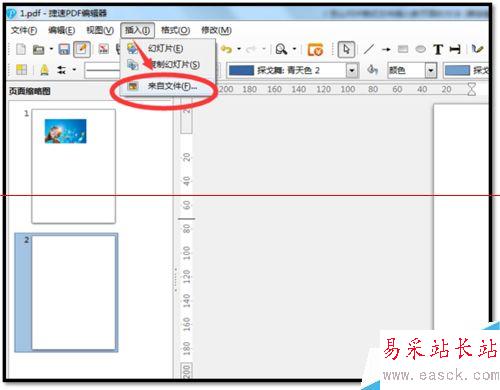
Task: Expand the open file dropdown arrow
Action: tap(51, 49)
